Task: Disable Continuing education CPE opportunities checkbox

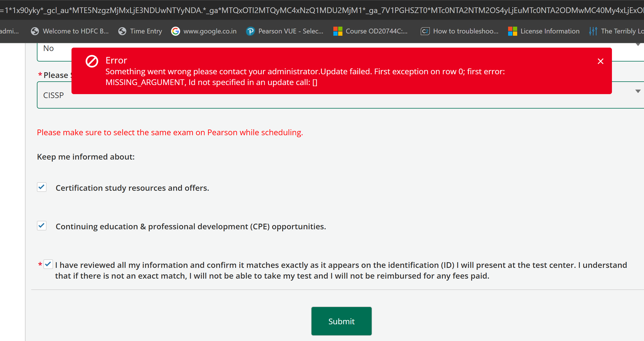Action: tap(41, 226)
